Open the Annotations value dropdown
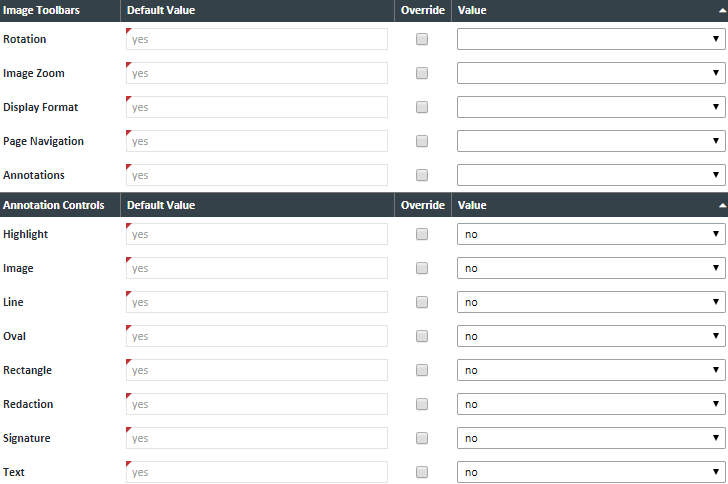 (590, 175)
